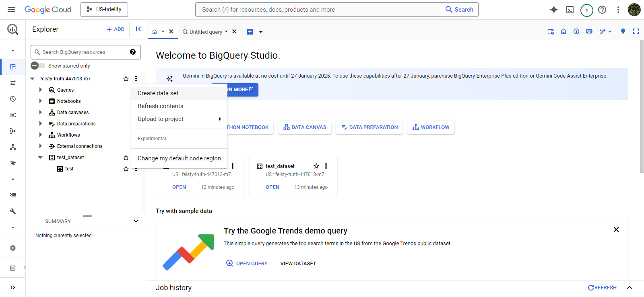Select Create data set menu option

click(x=158, y=93)
